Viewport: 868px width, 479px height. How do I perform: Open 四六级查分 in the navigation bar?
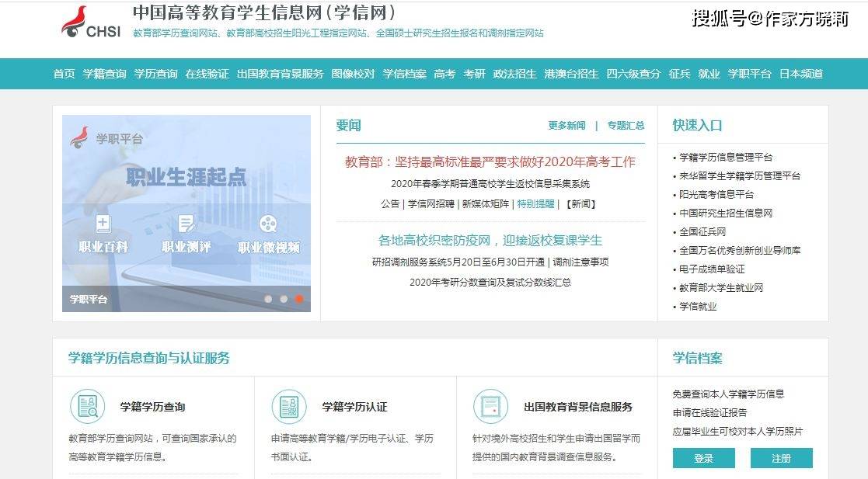pyautogui.click(x=634, y=74)
